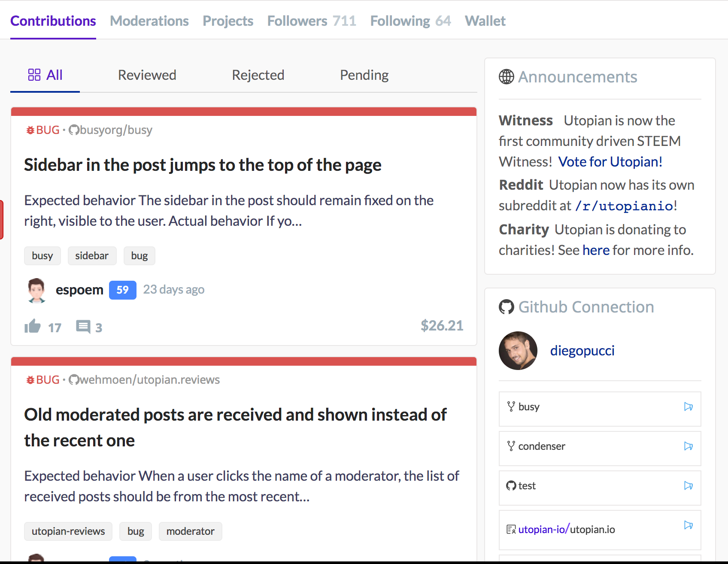Click the Old moderated posts summary text
Screen dimensions: 728x564
(x=242, y=486)
